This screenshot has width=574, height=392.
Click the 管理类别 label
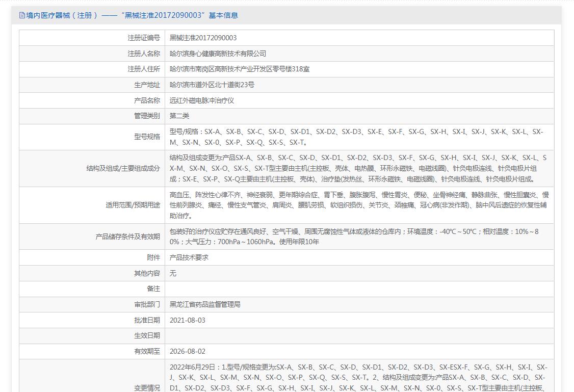click(x=147, y=116)
